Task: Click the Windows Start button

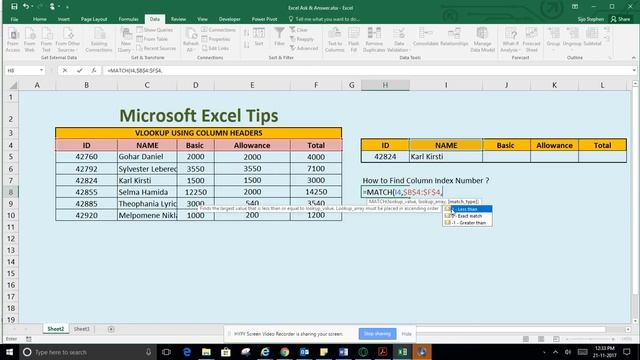Action: click(9, 352)
